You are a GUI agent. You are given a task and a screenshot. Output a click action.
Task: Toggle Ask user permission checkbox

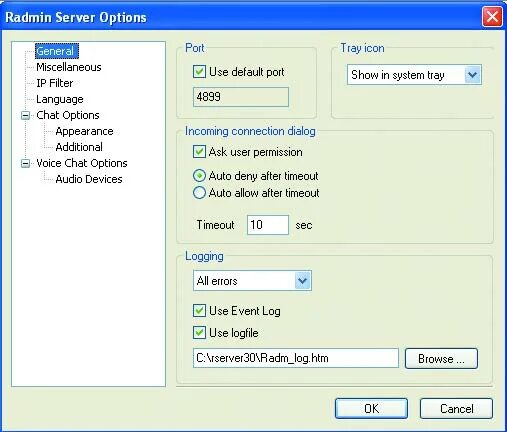point(199,152)
